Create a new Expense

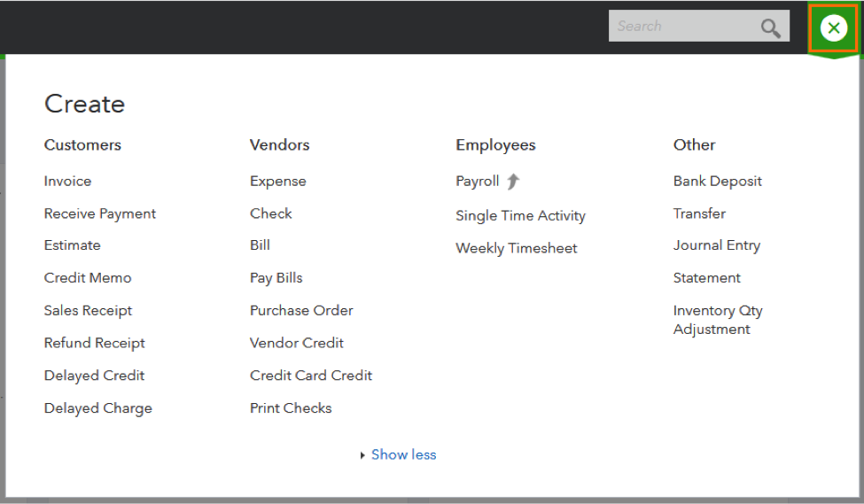[277, 182]
